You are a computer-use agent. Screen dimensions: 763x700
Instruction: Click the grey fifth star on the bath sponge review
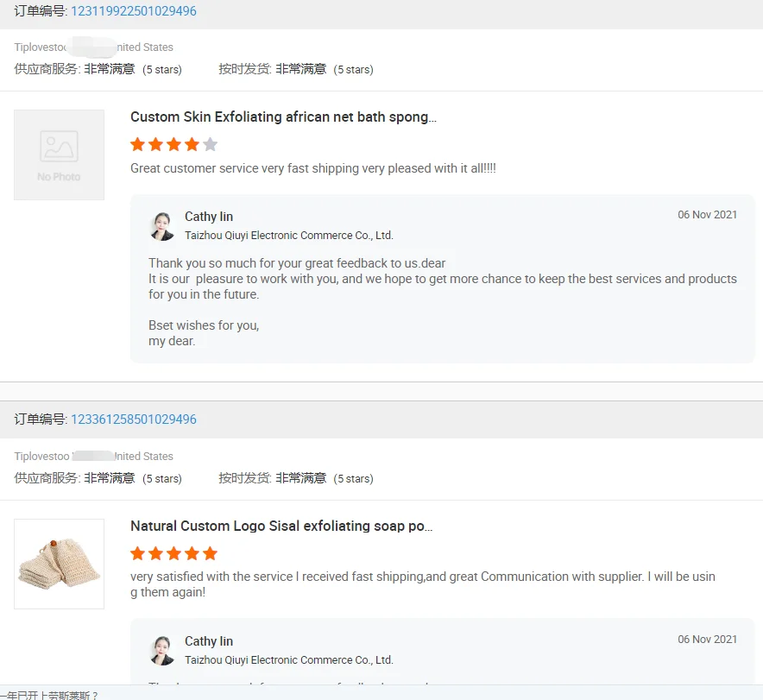click(x=210, y=145)
